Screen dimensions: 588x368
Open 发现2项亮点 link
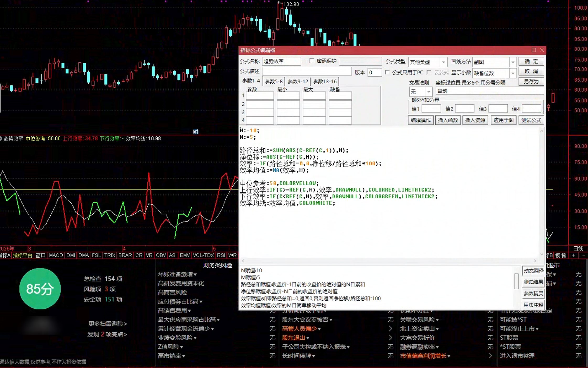point(107,334)
